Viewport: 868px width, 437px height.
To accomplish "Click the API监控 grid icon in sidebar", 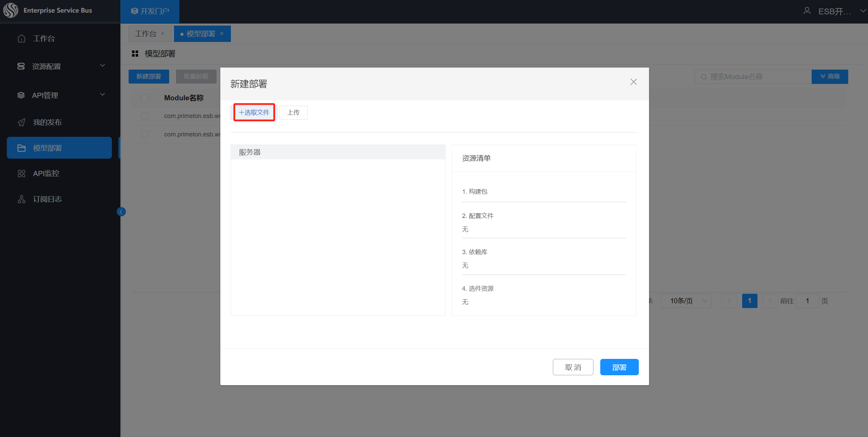I will [x=21, y=174].
